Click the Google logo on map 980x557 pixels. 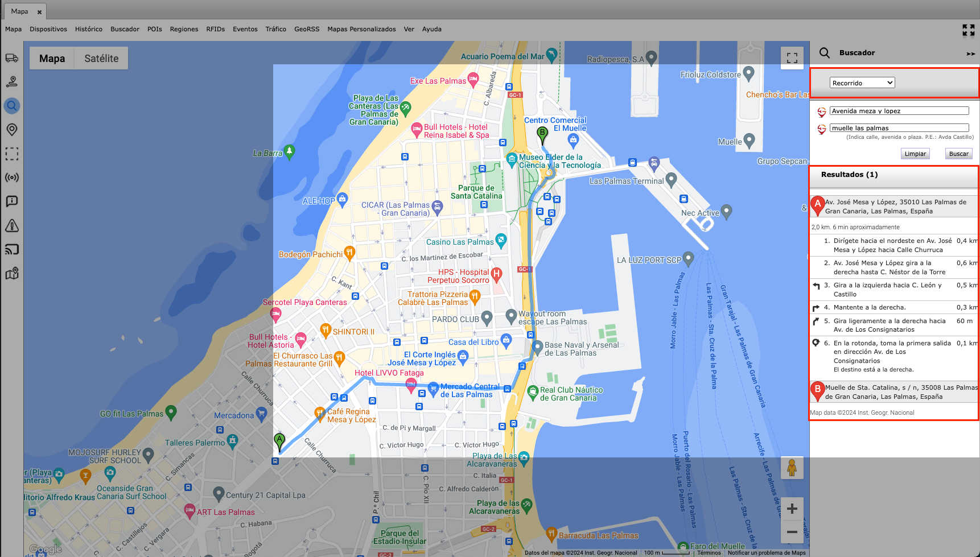click(x=46, y=549)
